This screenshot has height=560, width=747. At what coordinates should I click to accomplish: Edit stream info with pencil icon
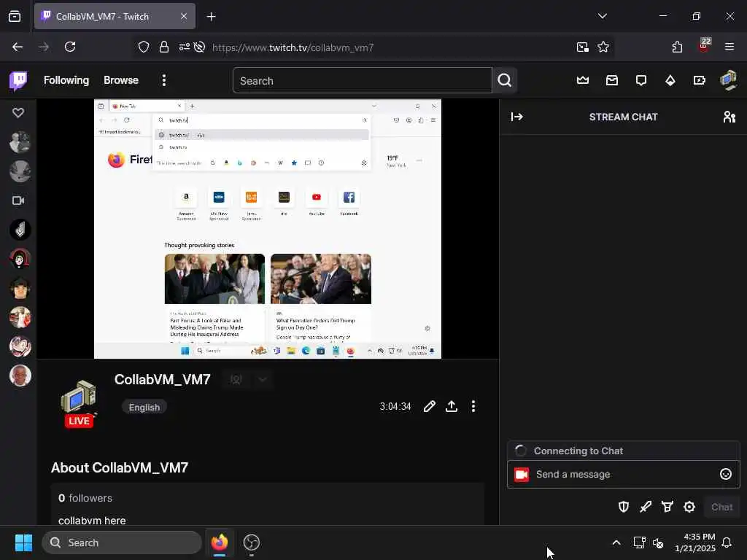429,406
